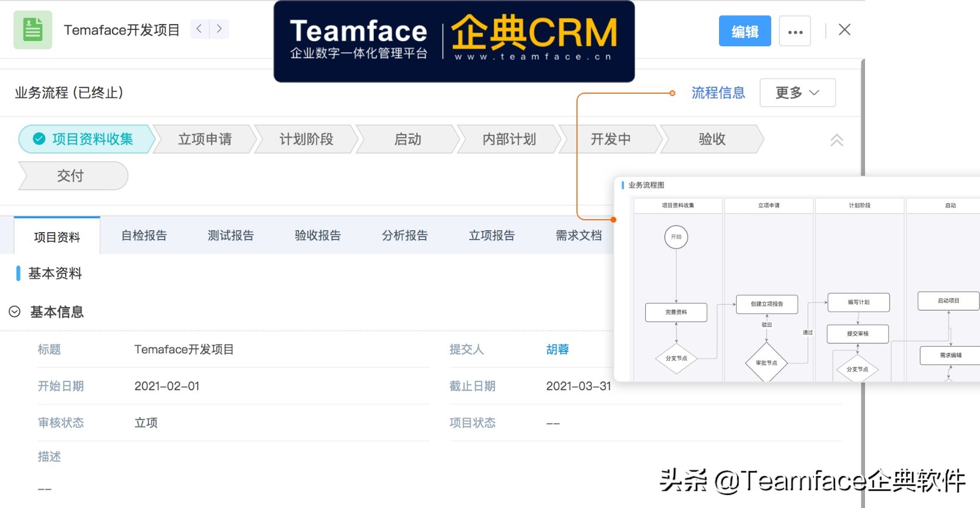Select the 内部计划 stage
This screenshot has height=508, width=980.
click(509, 139)
